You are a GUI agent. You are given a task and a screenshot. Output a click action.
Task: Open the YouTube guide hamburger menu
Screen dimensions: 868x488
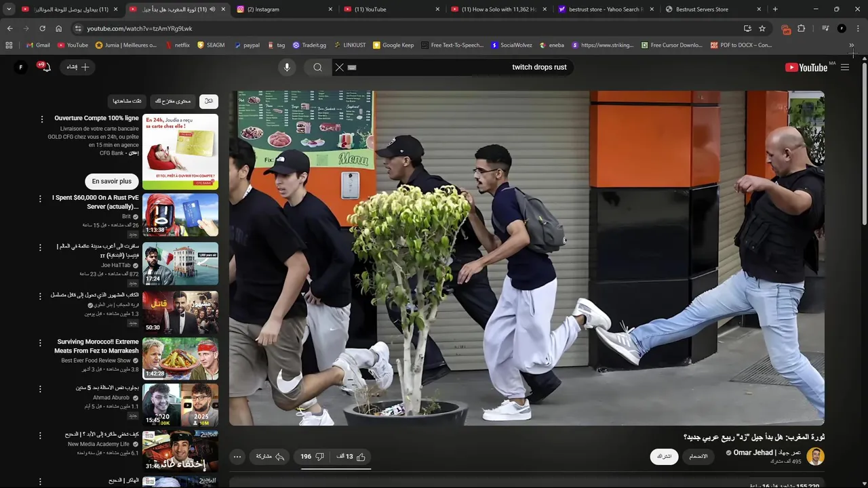coord(845,67)
